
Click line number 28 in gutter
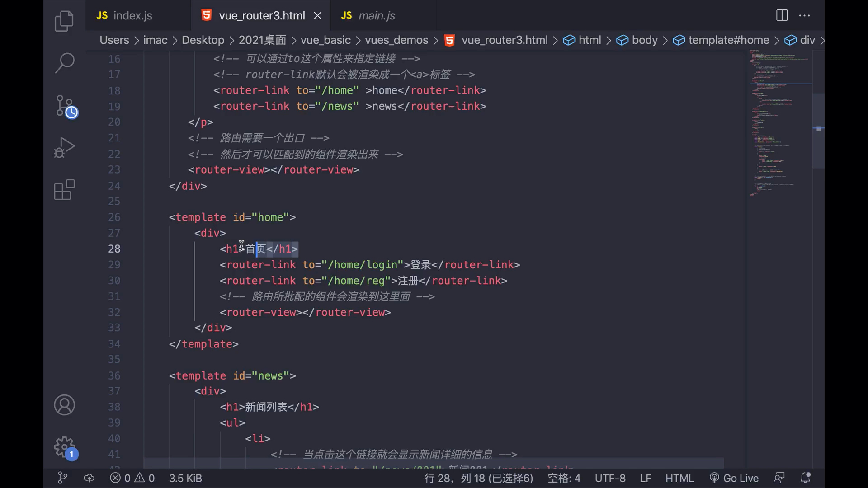pyautogui.click(x=114, y=249)
